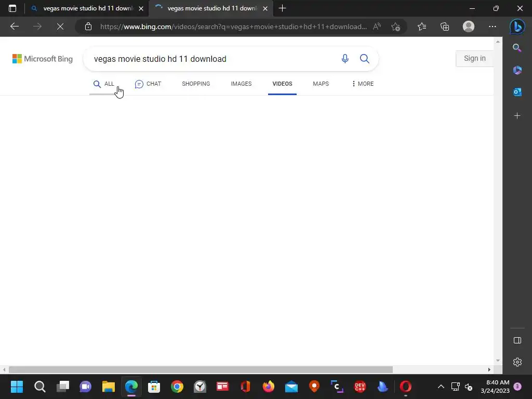Submit search with magnifier icon
The image size is (532, 399).
tap(364, 59)
